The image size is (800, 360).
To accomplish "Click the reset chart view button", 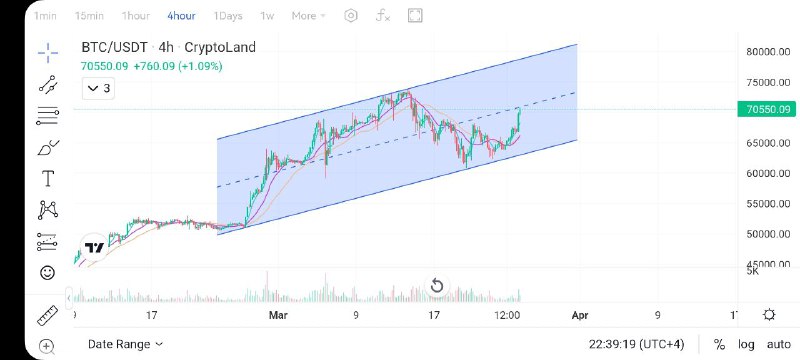I will (437, 286).
